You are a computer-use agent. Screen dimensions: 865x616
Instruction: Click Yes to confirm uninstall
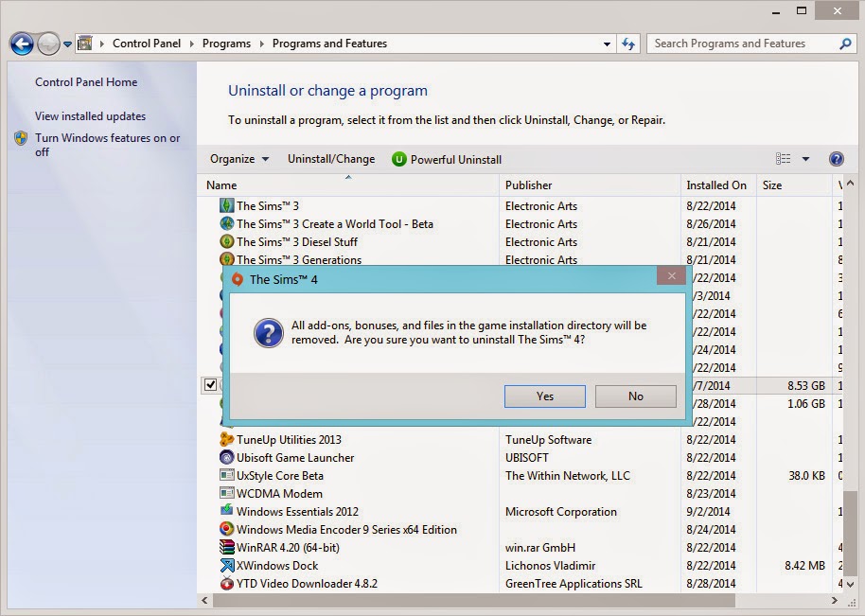point(544,396)
